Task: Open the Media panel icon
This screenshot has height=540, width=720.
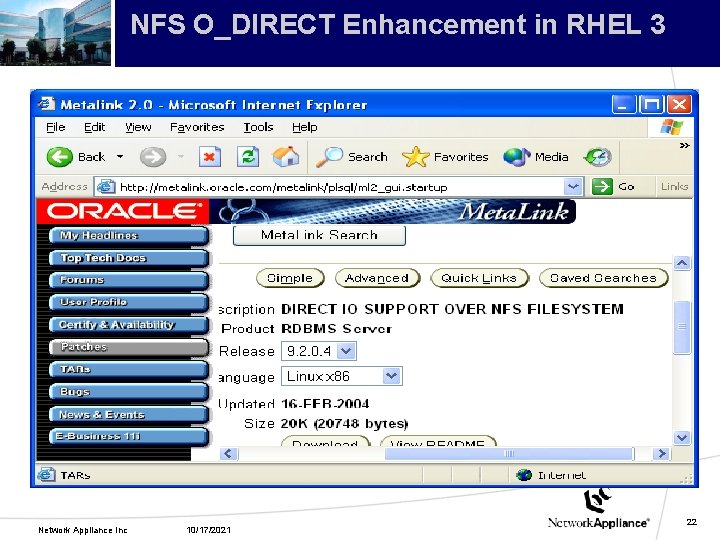Action: [517, 157]
